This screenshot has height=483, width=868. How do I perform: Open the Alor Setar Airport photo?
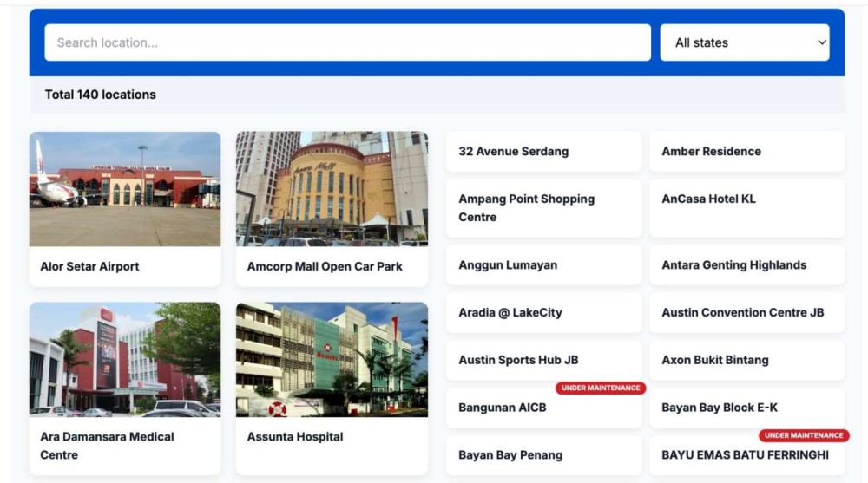pyautogui.click(x=125, y=189)
